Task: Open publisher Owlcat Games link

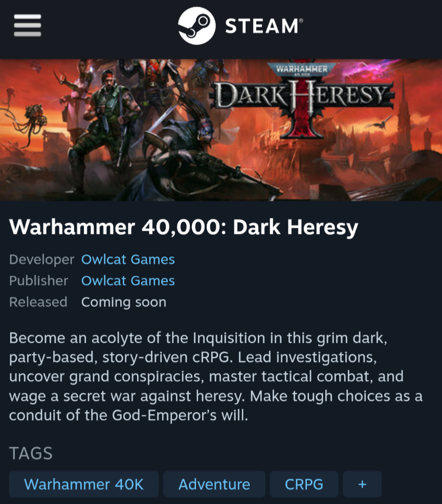Action: (x=128, y=280)
